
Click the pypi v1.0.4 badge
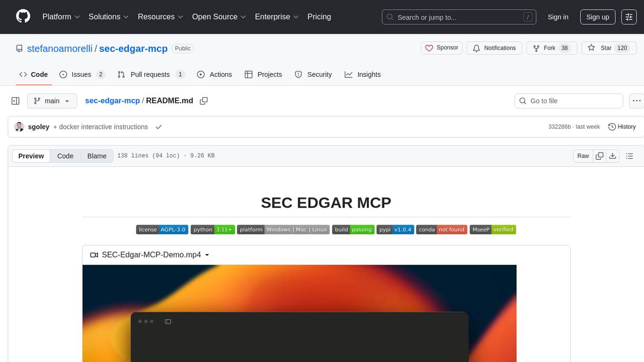tap(395, 229)
